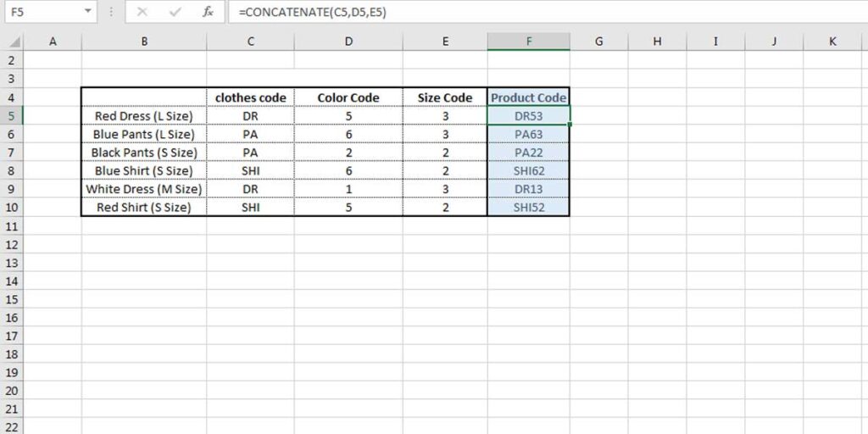
Task: Select row 4 header
Action: click(12, 98)
